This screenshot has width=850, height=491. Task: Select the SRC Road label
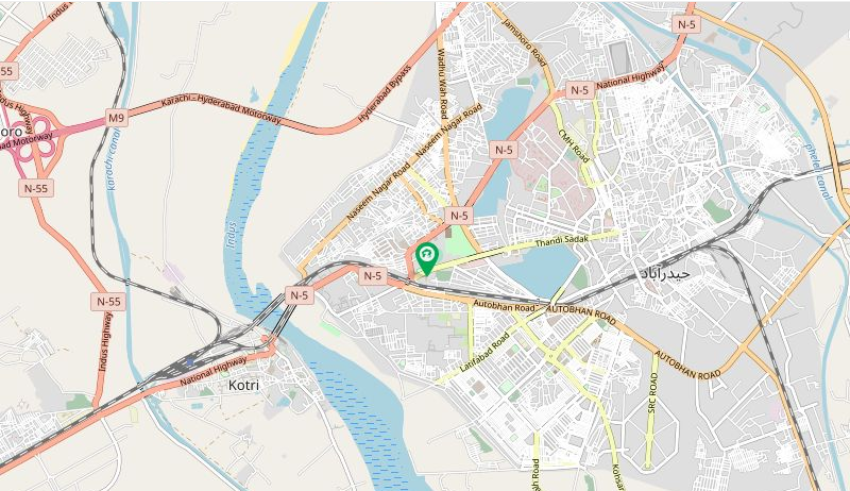click(x=652, y=393)
